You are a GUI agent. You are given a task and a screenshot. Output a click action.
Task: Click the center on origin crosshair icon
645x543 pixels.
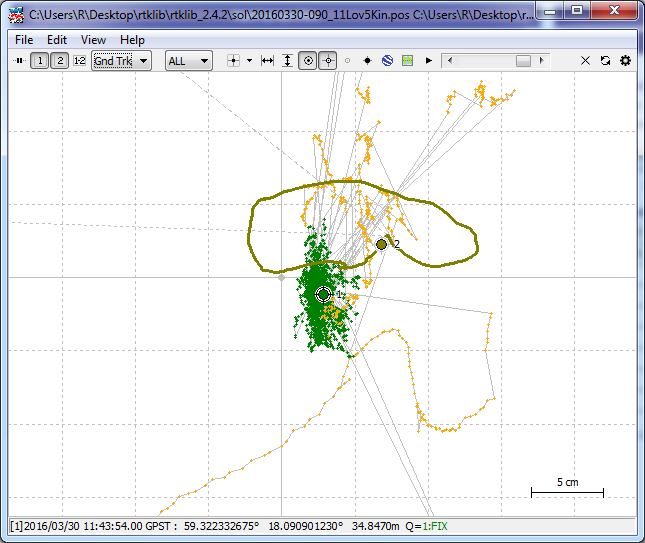click(x=233, y=61)
